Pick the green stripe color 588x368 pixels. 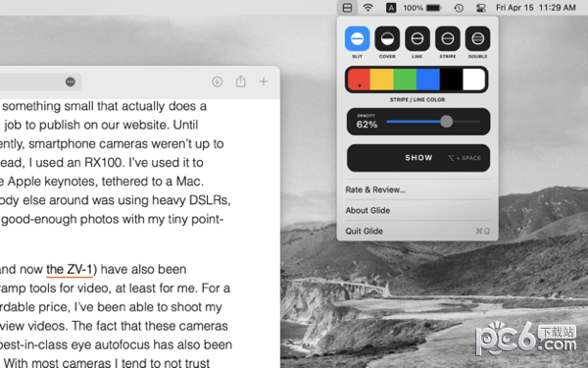[405, 79]
